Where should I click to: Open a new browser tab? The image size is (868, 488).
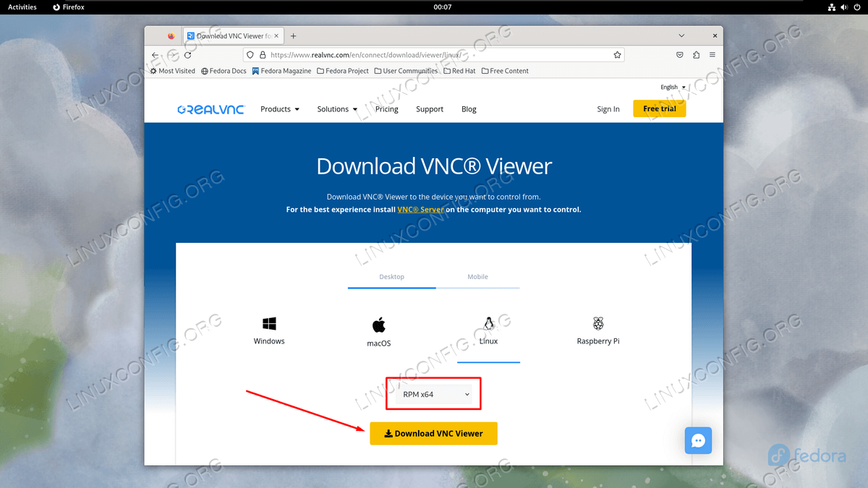pyautogui.click(x=293, y=36)
